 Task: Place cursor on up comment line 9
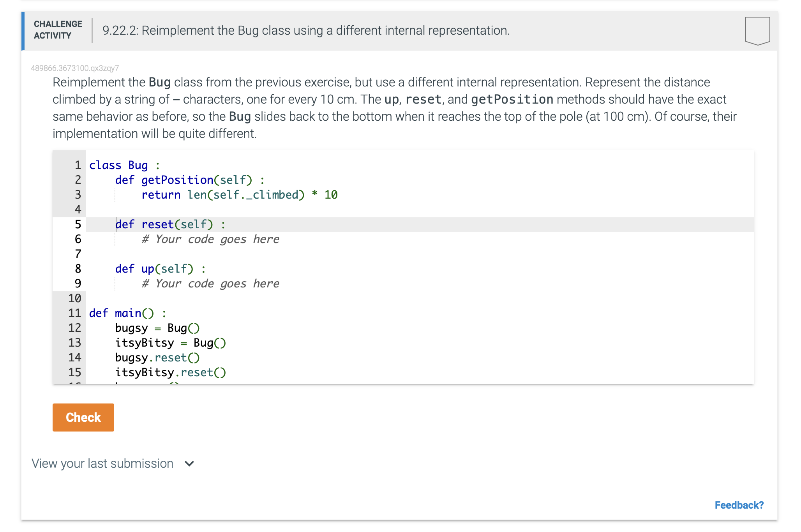[210, 284]
